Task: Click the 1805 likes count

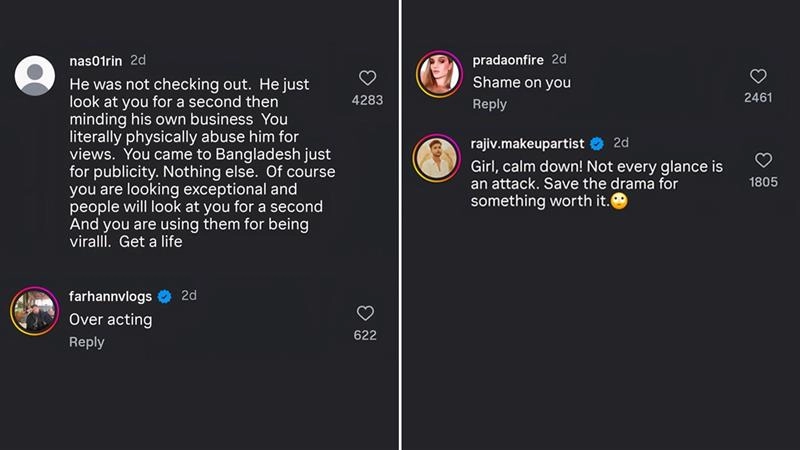Action: point(763,183)
